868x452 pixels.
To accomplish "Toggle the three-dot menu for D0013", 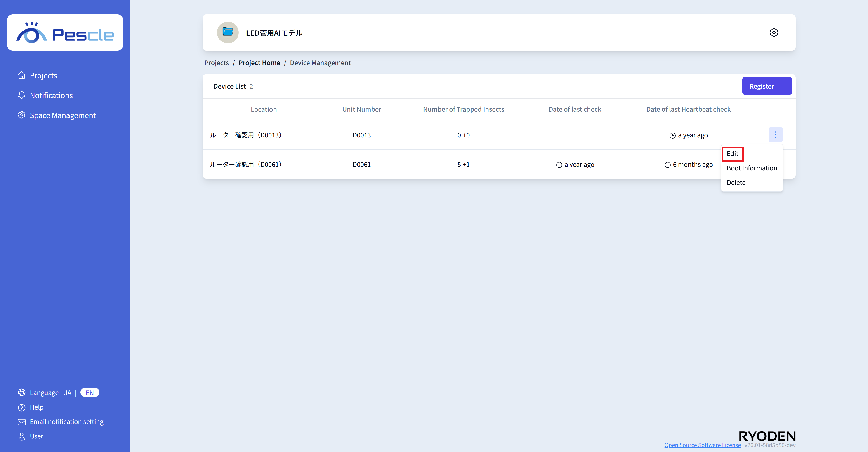I will (775, 135).
